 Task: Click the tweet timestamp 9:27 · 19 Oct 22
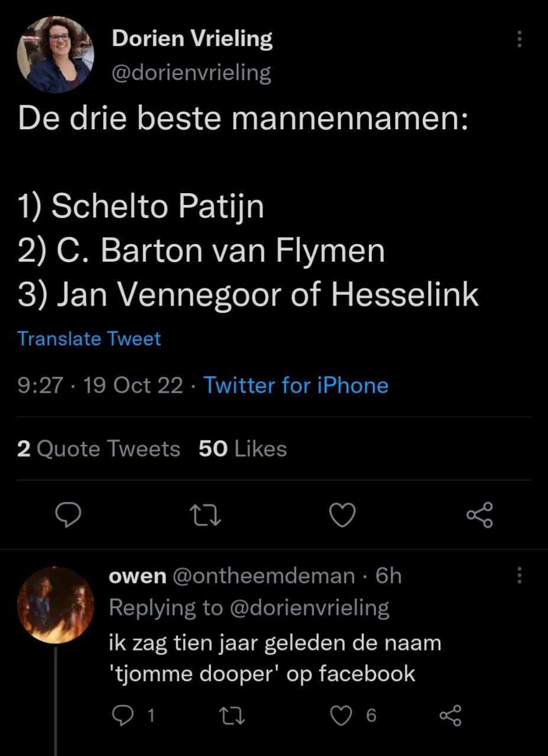tap(100, 386)
